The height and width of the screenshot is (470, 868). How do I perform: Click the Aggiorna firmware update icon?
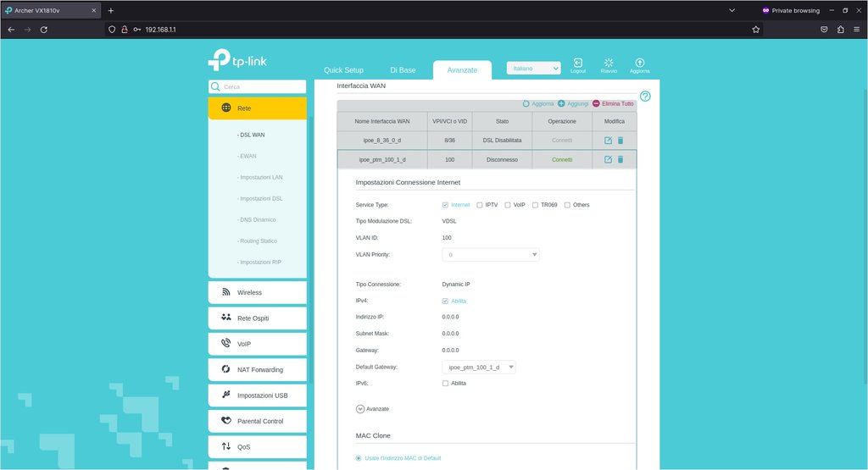[x=640, y=63]
